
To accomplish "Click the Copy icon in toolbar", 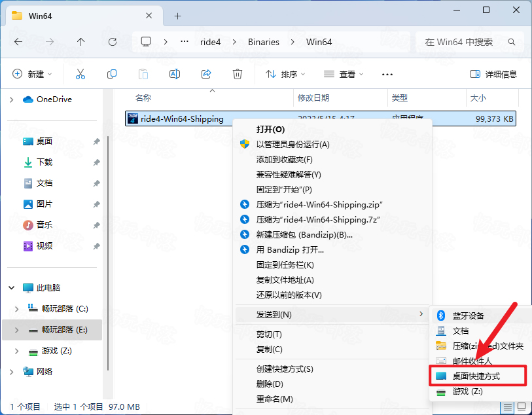I will tap(112, 74).
